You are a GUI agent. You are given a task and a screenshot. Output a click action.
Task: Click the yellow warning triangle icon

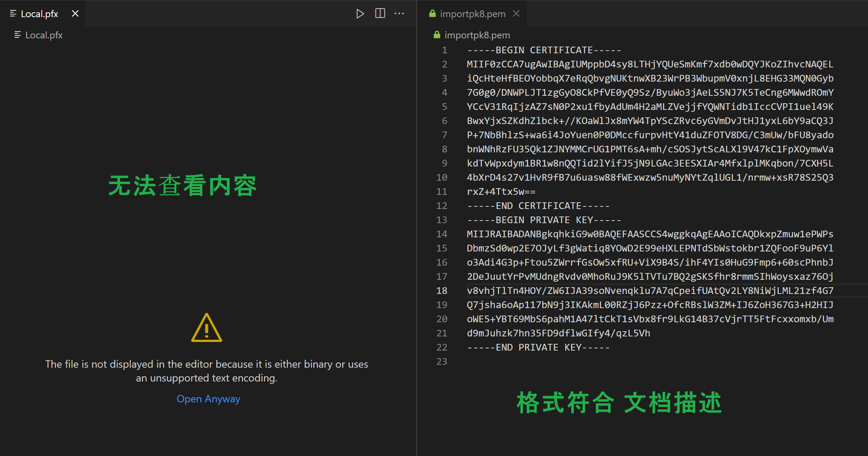[x=207, y=328]
